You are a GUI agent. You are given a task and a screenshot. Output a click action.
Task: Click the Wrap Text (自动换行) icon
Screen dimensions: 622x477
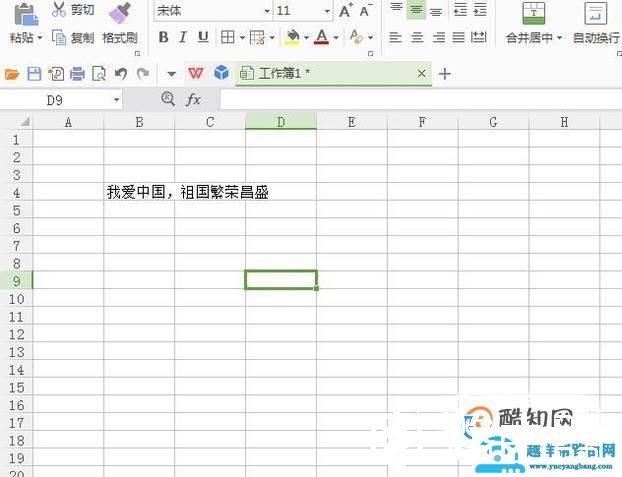click(x=595, y=13)
